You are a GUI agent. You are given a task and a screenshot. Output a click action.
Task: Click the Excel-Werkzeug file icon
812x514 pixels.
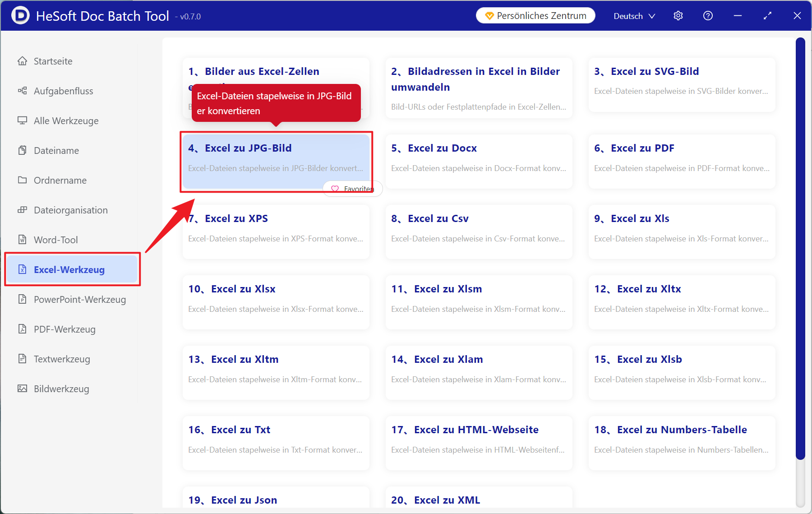pyautogui.click(x=22, y=269)
